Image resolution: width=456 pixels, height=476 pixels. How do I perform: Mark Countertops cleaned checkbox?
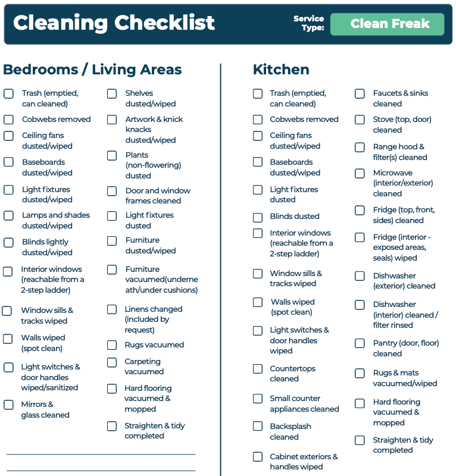pyautogui.click(x=258, y=369)
